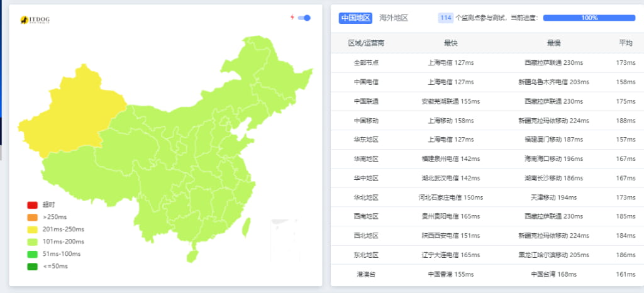The height and width of the screenshot is (293, 644).
Task: Click 湖南长沙移动 186ms cell
Action: point(553,178)
